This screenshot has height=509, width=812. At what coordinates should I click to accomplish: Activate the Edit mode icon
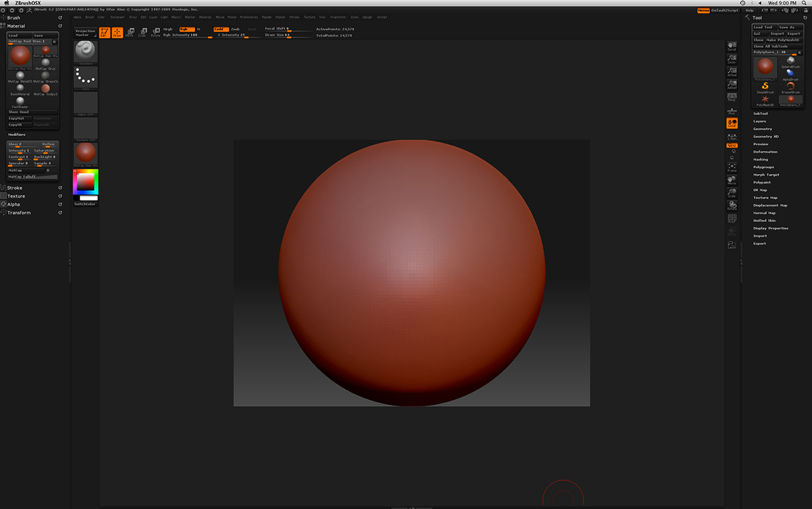click(x=104, y=32)
